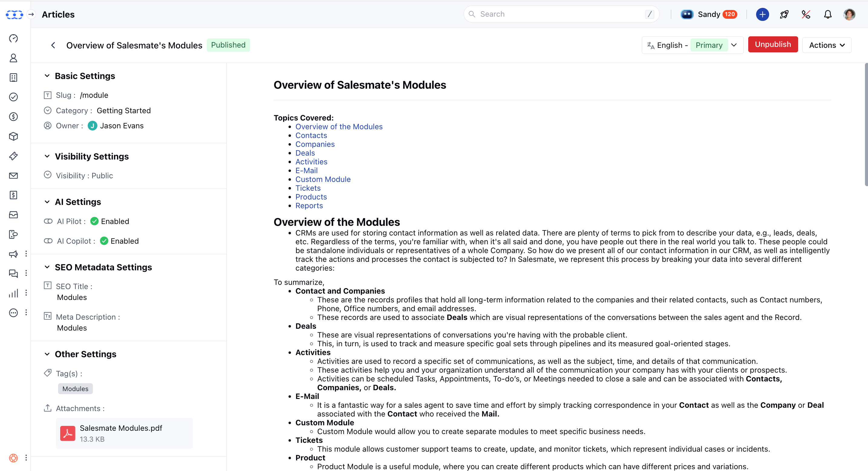Click the Salesmate logo icon
The width and height of the screenshot is (868, 471).
pyautogui.click(x=14, y=15)
